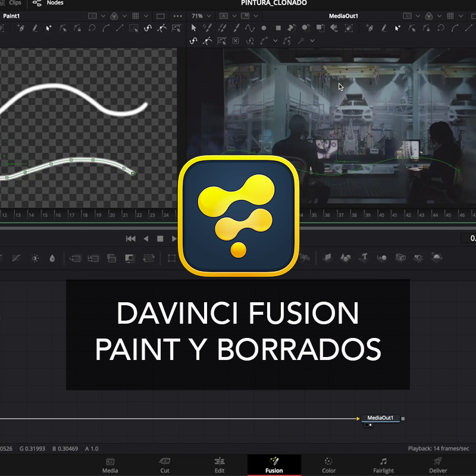Image resolution: width=476 pixels, height=476 pixels.
Task: Open the A buffer dropdown arrow
Action: coord(234,16)
